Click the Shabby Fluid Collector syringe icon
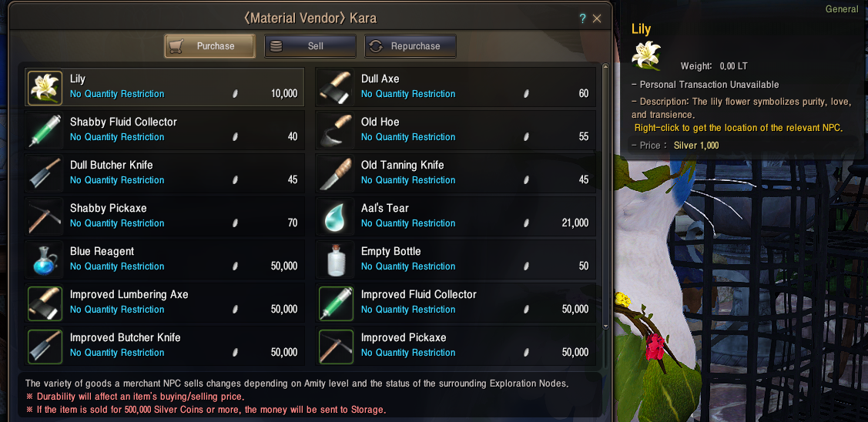This screenshot has width=868, height=422. pos(45,130)
